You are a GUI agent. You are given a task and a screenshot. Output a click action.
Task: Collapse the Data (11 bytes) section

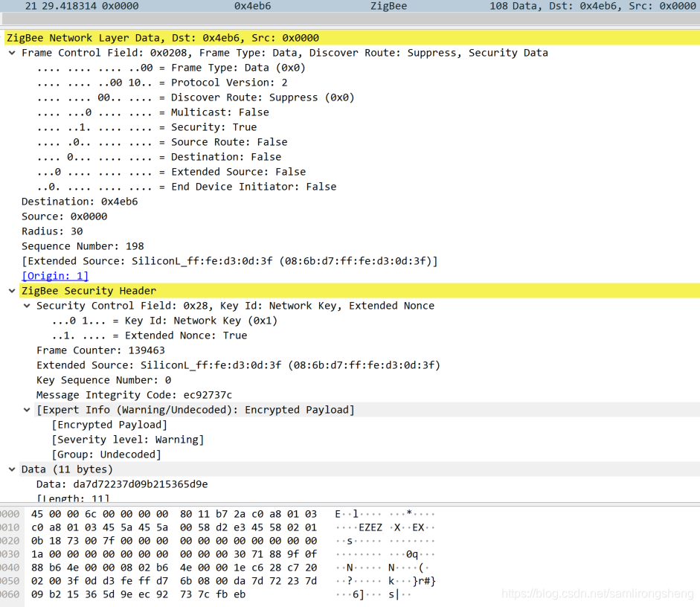tap(12, 469)
